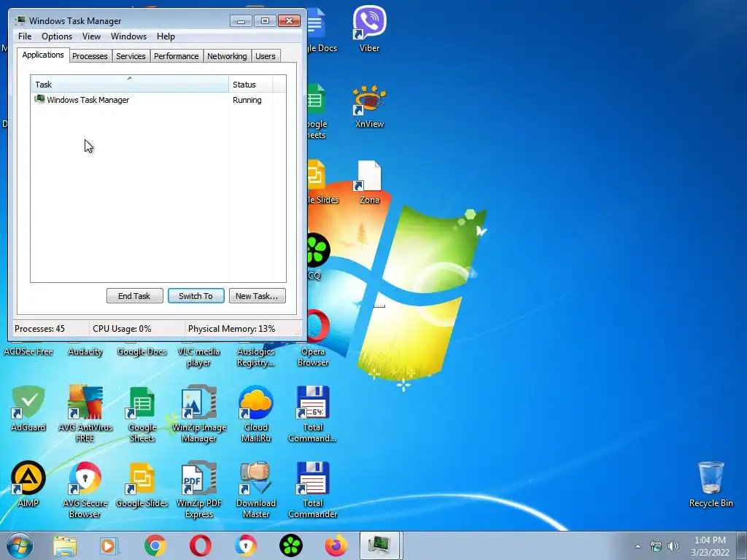Select the Applications tab
The width and height of the screenshot is (747, 560).
43,55
